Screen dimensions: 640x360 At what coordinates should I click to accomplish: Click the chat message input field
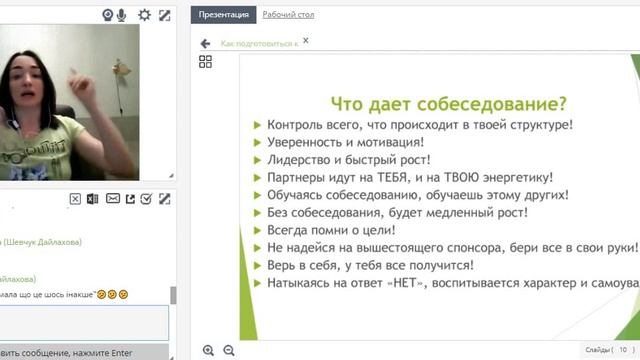(x=84, y=322)
